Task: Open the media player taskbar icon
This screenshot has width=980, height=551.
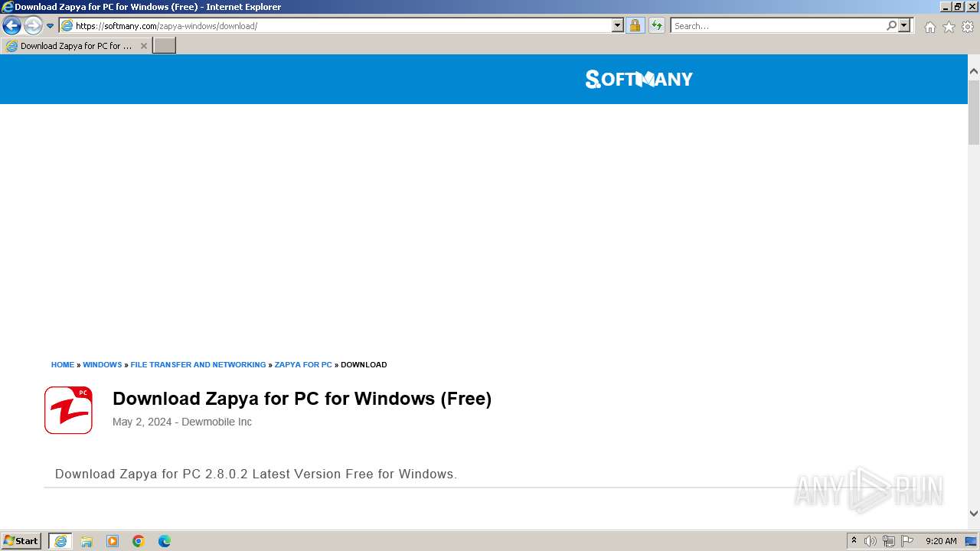Action: [x=113, y=541]
